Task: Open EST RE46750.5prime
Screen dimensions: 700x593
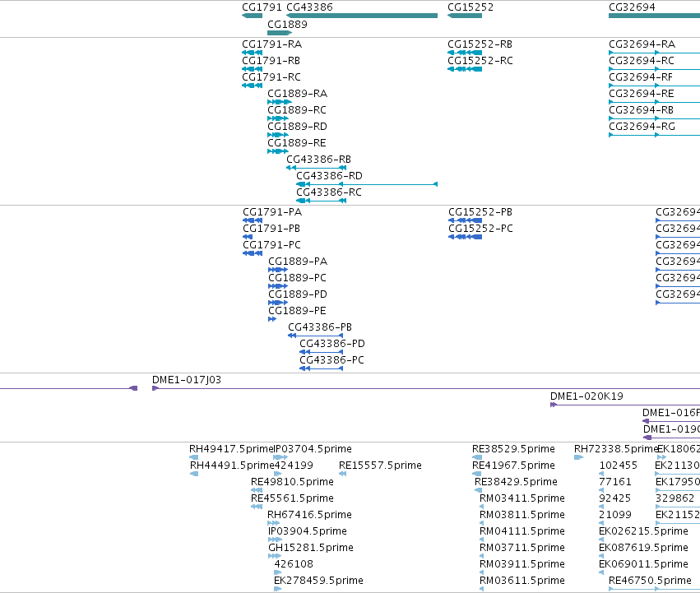Action: [650, 581]
